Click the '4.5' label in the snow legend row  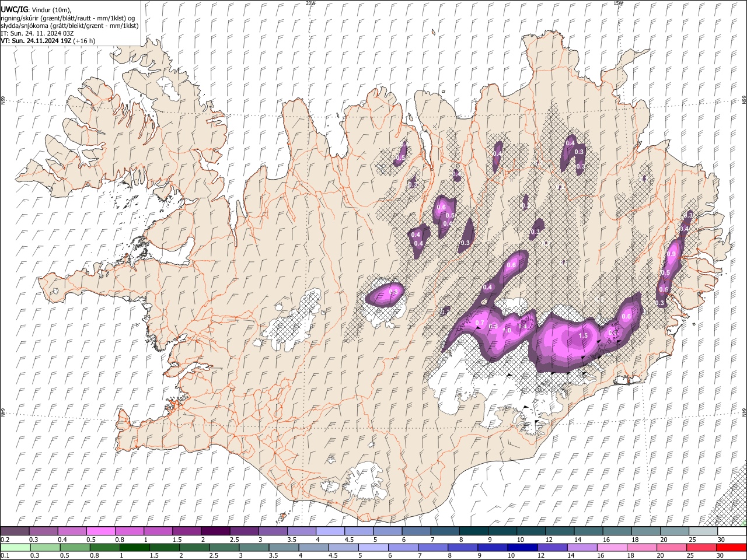pos(349,539)
